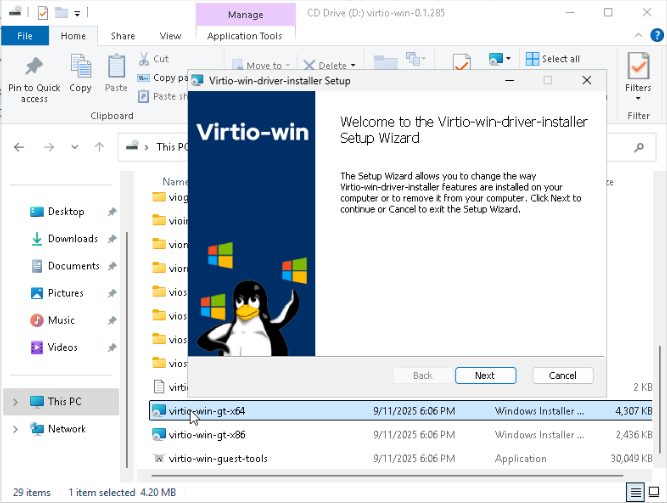
Task: Open the File tab in Explorer
Action: (x=25, y=36)
